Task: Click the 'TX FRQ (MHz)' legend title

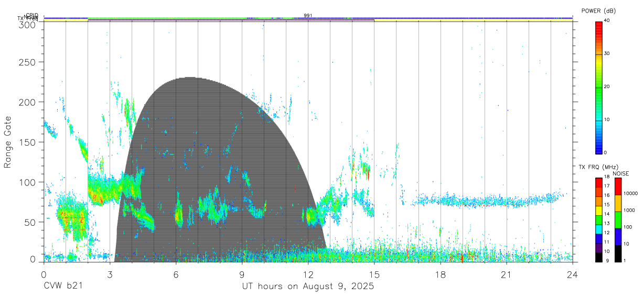Action: click(598, 167)
